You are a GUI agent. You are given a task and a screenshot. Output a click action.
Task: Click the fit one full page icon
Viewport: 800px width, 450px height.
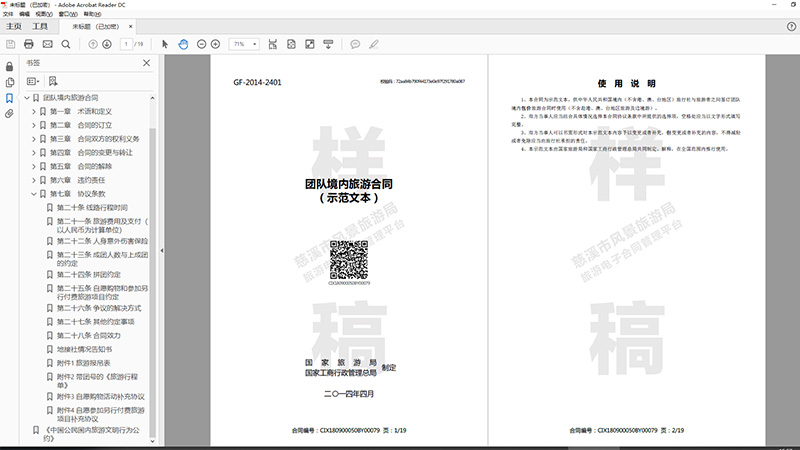291,44
